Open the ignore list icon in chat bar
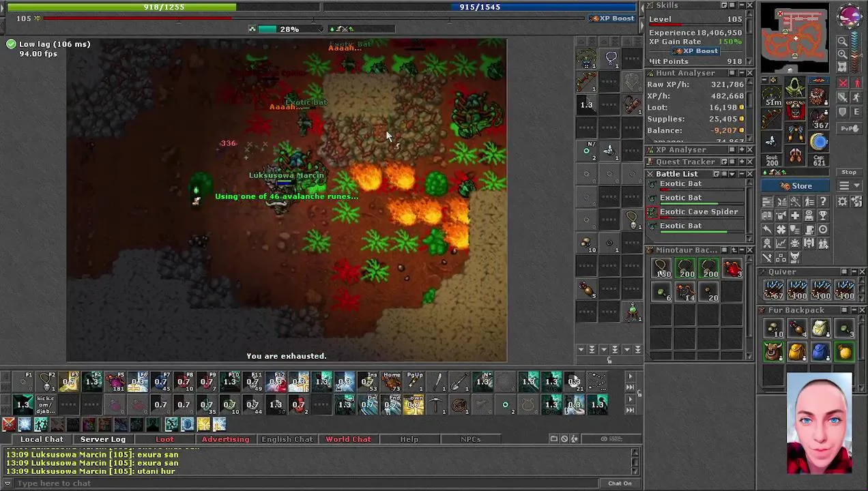868x491 pixels. point(564,438)
